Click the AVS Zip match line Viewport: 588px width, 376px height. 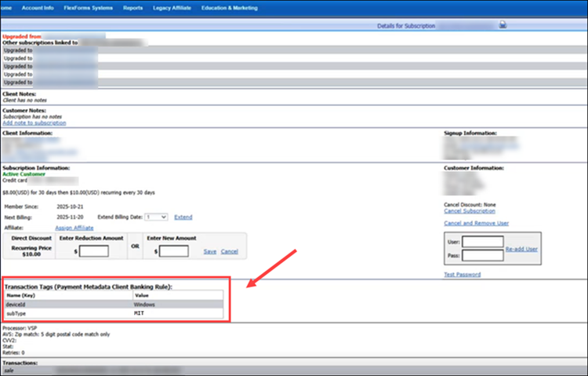pos(56,334)
